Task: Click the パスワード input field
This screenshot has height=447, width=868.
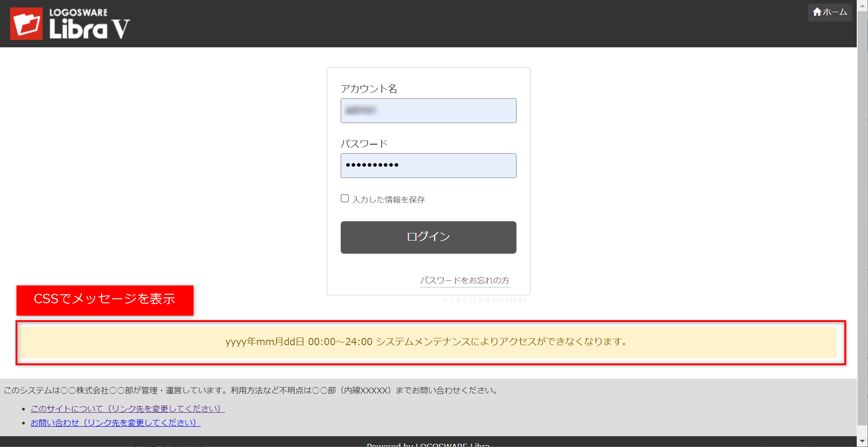Action: point(428,165)
